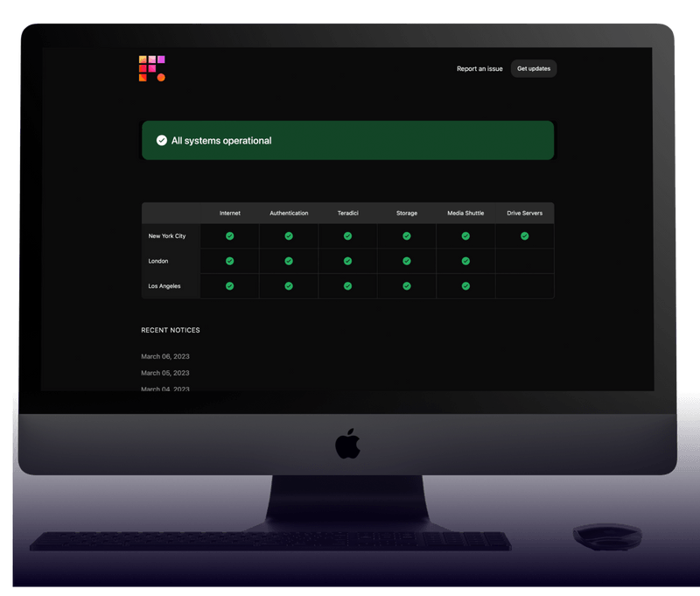Click New York City Media Shuttle checkmark
700x596 pixels.
coord(465,236)
